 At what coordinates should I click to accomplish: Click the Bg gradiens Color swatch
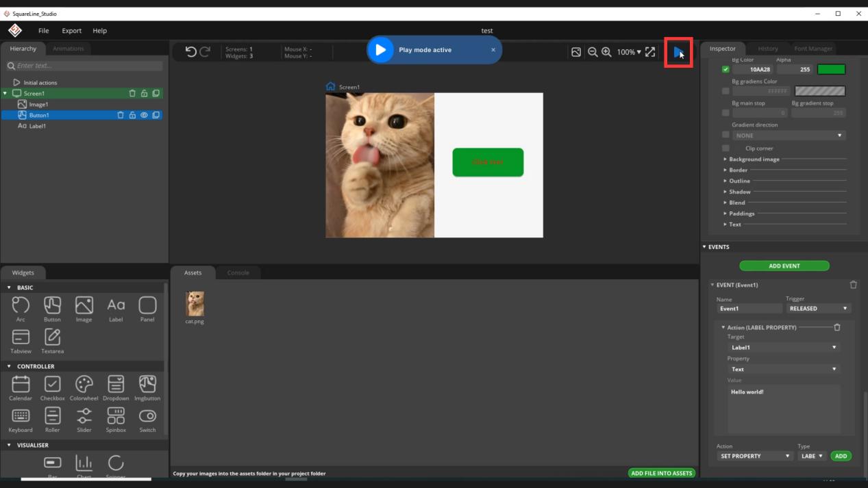pyautogui.click(x=820, y=91)
